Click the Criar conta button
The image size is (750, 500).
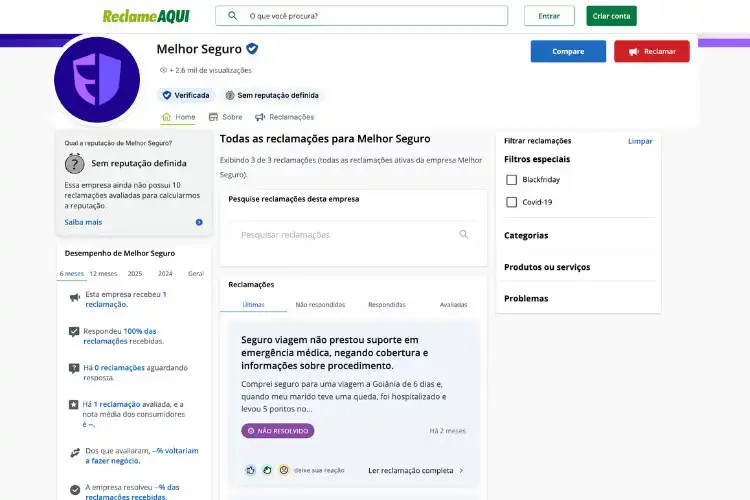coord(611,16)
